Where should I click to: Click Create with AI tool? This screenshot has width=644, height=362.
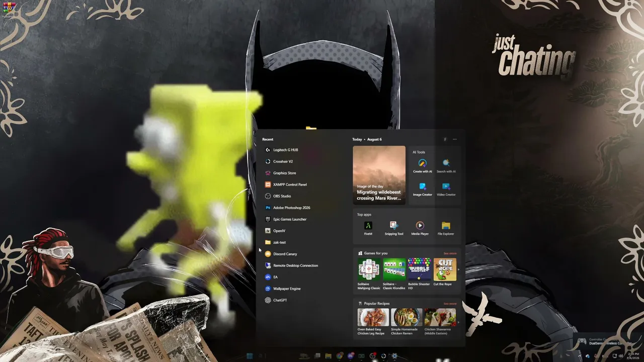click(423, 165)
